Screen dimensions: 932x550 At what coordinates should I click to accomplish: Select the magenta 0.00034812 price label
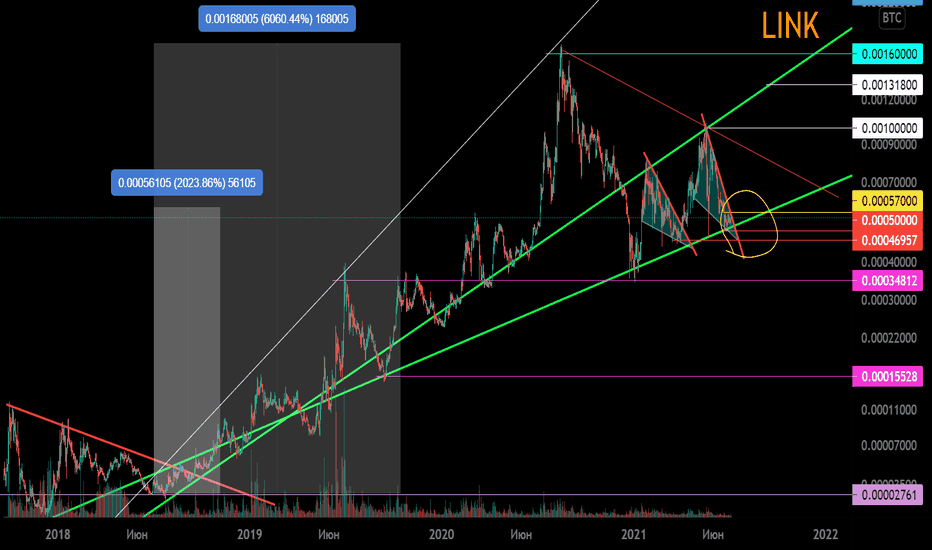coord(887,281)
